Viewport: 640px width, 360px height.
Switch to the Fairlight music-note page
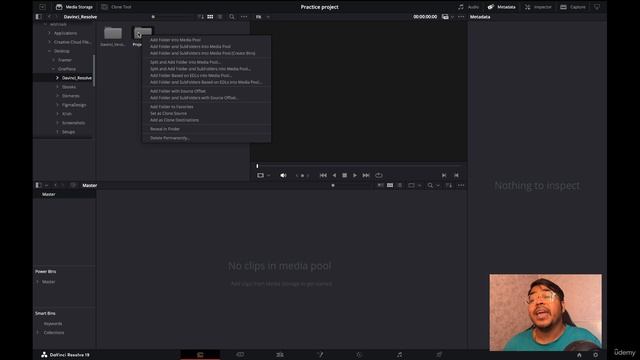click(x=400, y=355)
